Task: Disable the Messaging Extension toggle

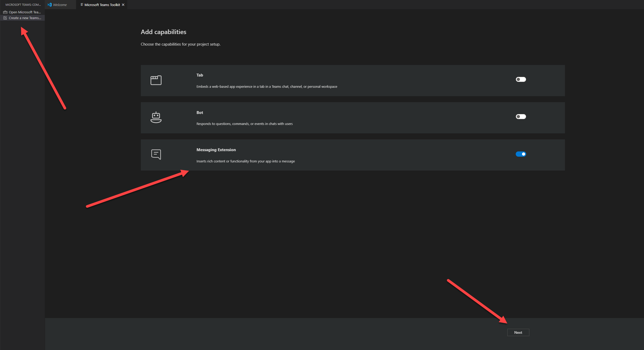Action: pyautogui.click(x=521, y=154)
